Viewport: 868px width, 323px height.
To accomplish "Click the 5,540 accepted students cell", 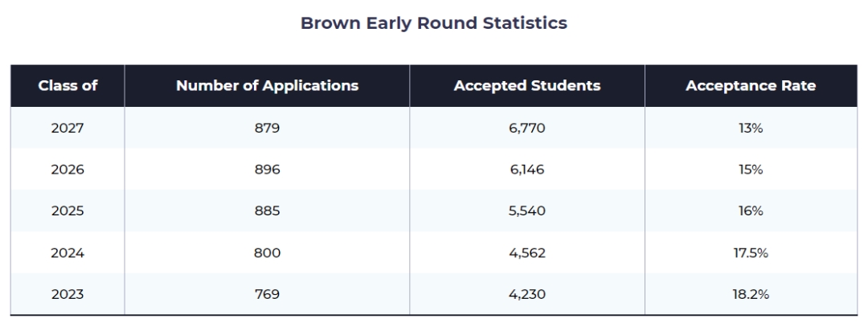I will 526,211.
